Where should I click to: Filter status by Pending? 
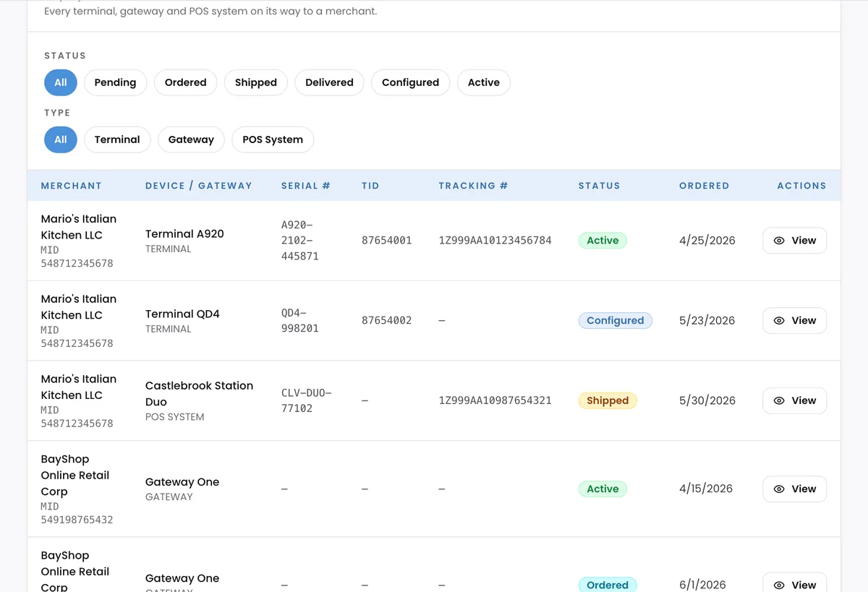pyautogui.click(x=115, y=82)
